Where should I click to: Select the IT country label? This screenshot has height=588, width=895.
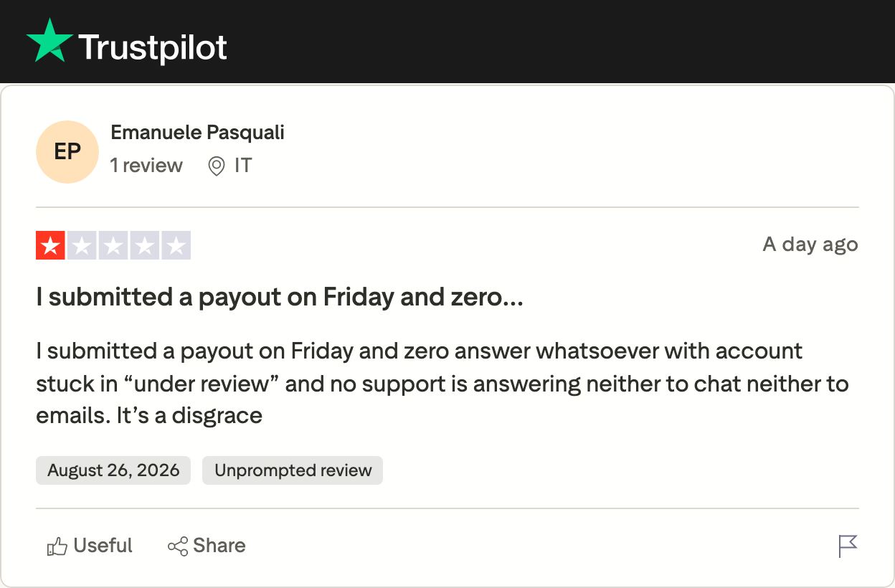pyautogui.click(x=243, y=166)
